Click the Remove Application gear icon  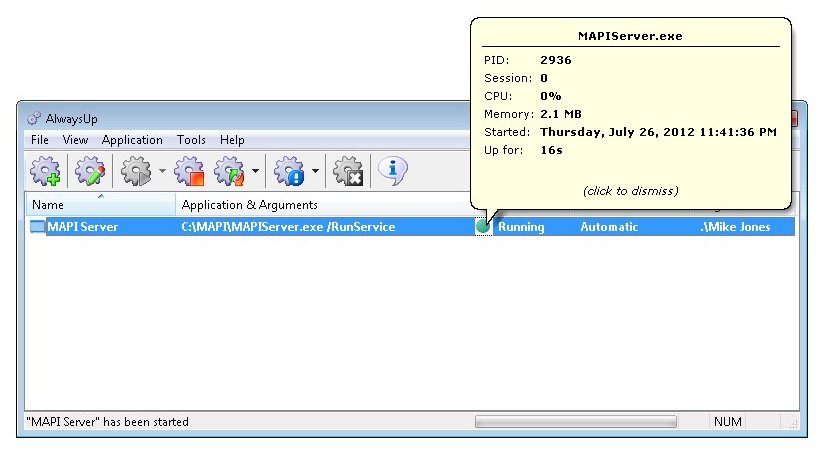tap(348, 171)
